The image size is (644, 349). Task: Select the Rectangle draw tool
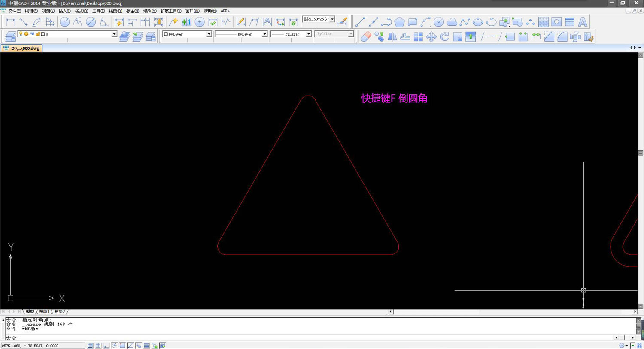click(413, 22)
